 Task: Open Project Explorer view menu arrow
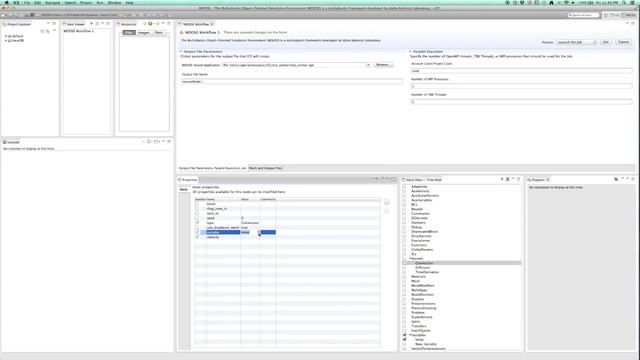tap(54, 31)
